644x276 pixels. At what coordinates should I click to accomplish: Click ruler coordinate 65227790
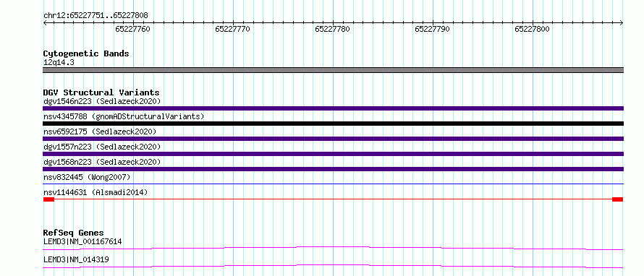(432, 29)
